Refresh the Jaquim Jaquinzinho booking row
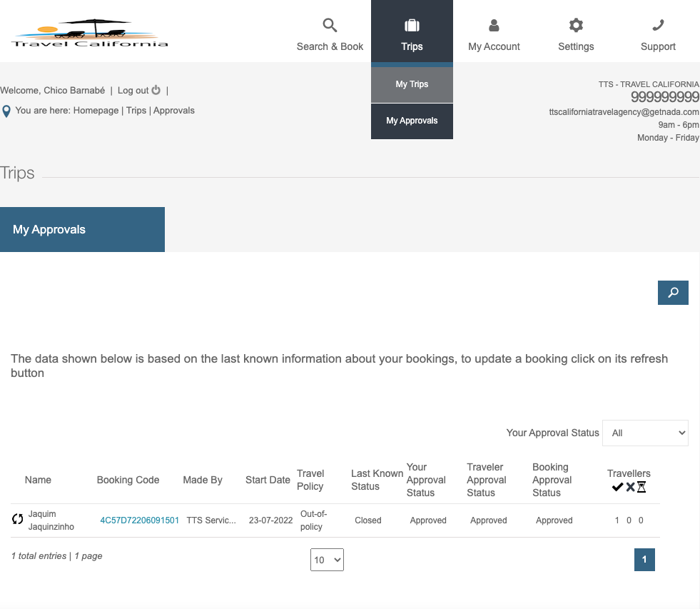700x609 pixels. pos(18,519)
